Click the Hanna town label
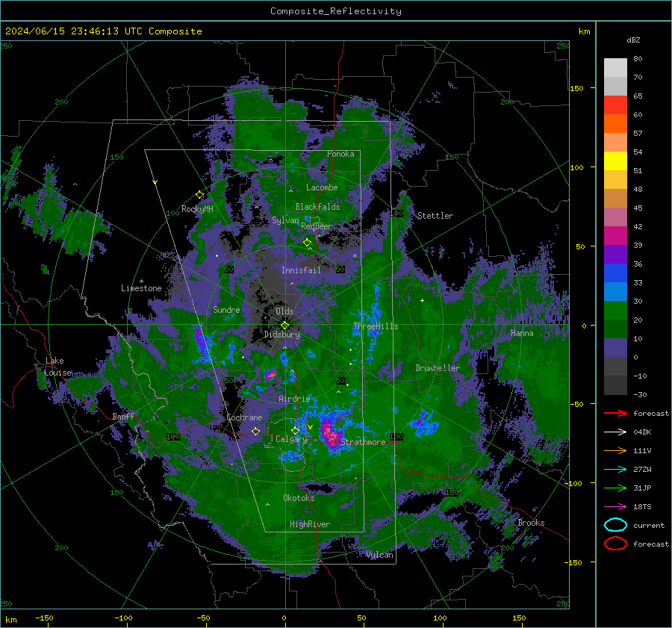The height and width of the screenshot is (628, 672). click(522, 333)
